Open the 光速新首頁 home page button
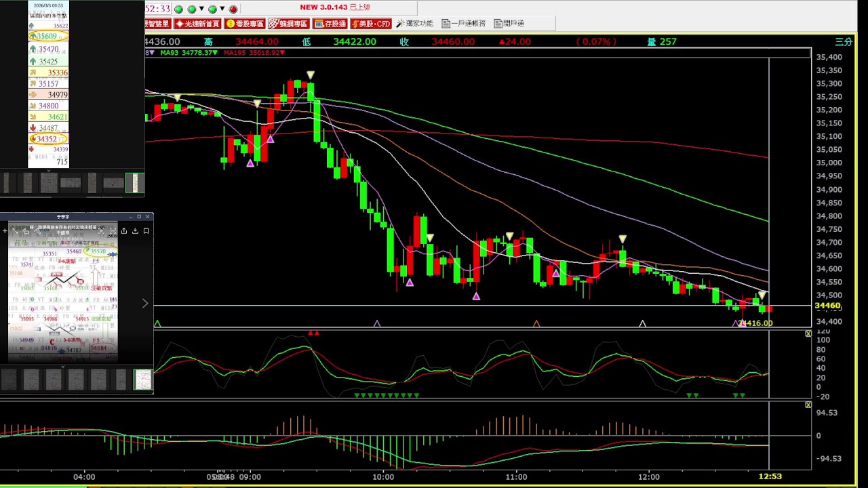 [197, 24]
